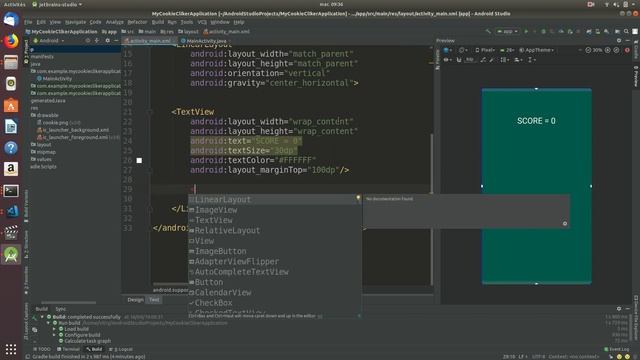The height and width of the screenshot is (360, 640).
Task: Launch Terminal from the Ubuntu dock
Action: point(11,191)
